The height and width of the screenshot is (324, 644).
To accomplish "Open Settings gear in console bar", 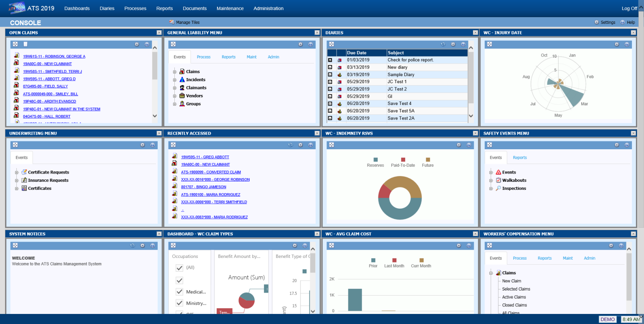I will (x=597, y=23).
